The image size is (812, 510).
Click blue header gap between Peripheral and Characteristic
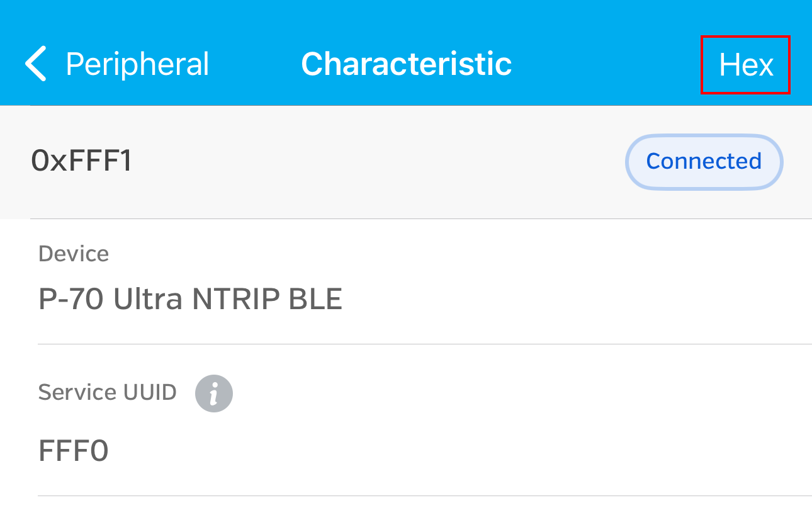pos(255,64)
